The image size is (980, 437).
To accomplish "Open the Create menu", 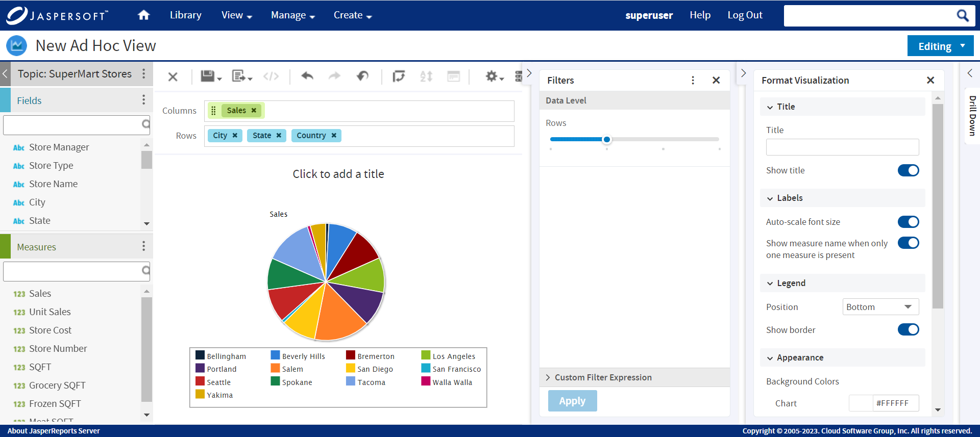I will 353,15.
